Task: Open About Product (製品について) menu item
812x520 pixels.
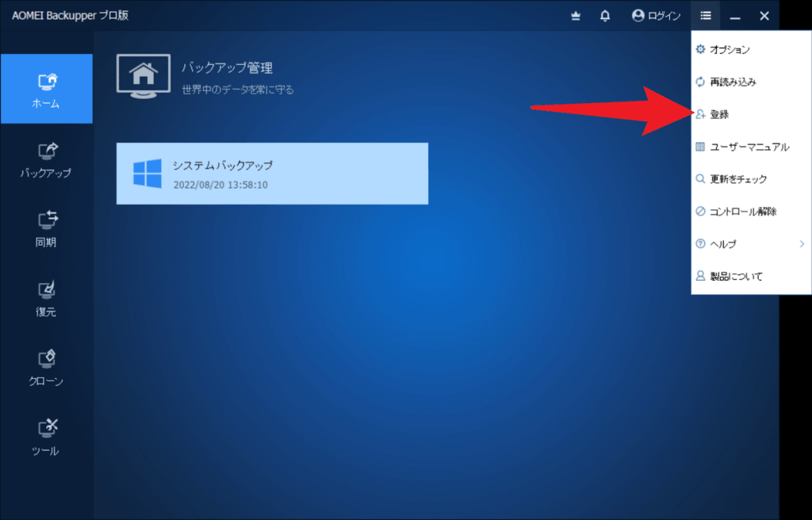Action: click(736, 277)
